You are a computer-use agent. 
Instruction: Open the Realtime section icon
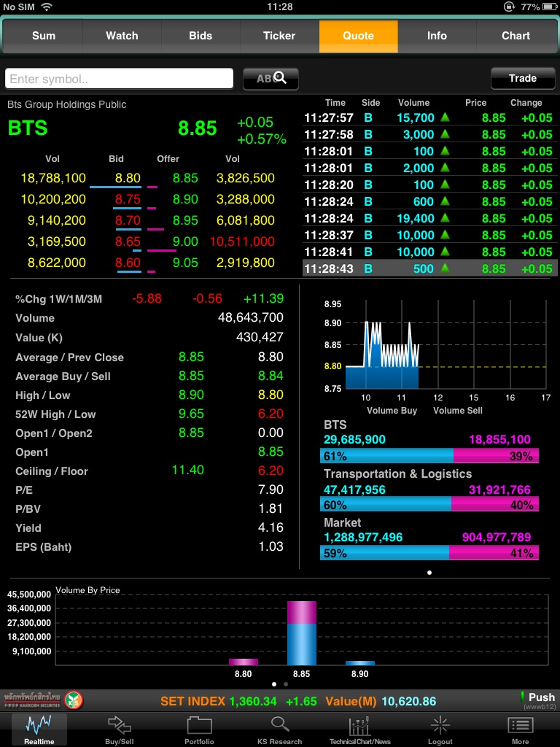(x=39, y=729)
